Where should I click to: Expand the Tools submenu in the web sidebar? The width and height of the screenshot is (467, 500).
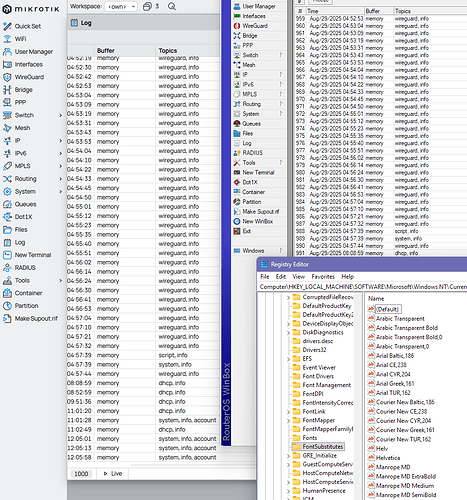61,280
